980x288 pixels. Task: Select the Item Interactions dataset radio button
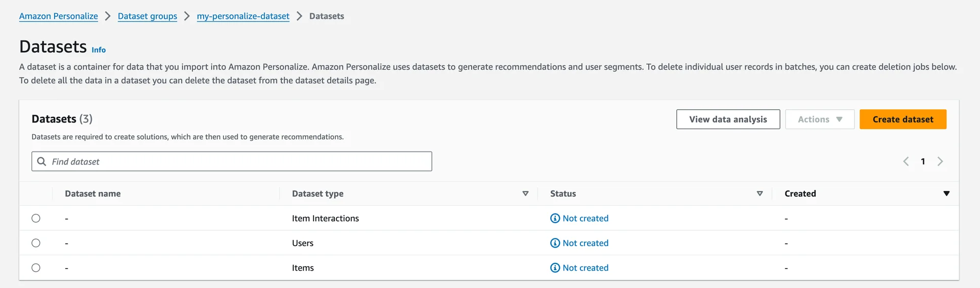[x=36, y=219]
